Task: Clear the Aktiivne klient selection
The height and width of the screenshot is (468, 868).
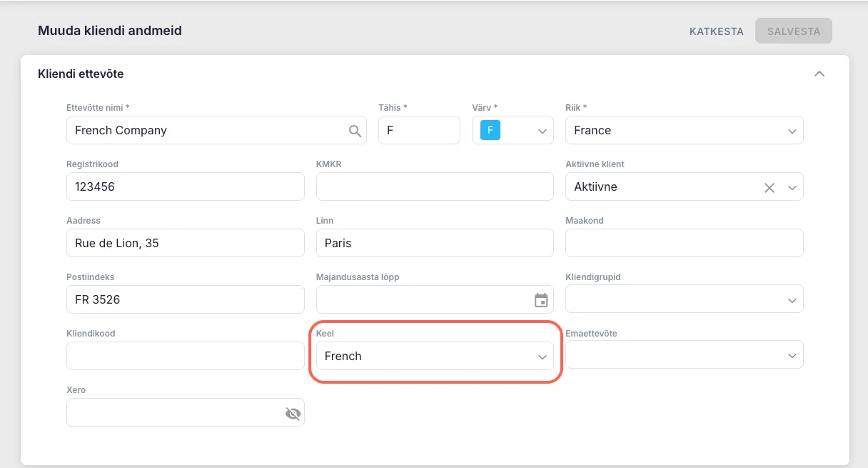Action: point(769,188)
